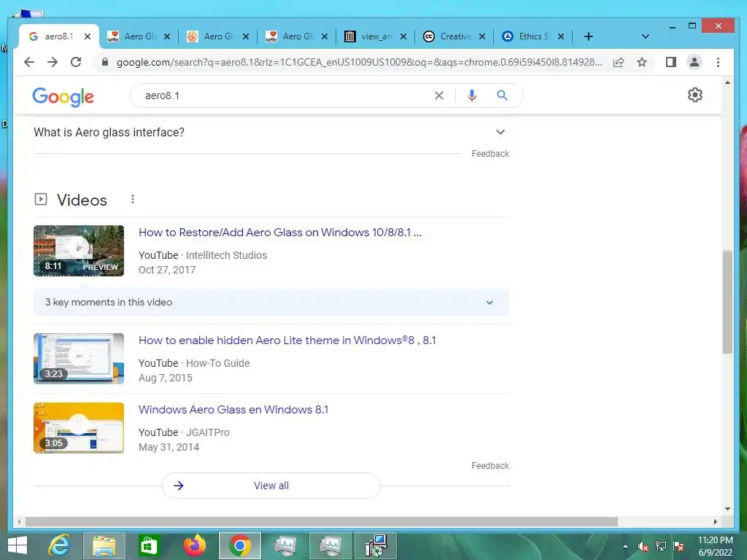Share this page icon in address bar

point(619,63)
